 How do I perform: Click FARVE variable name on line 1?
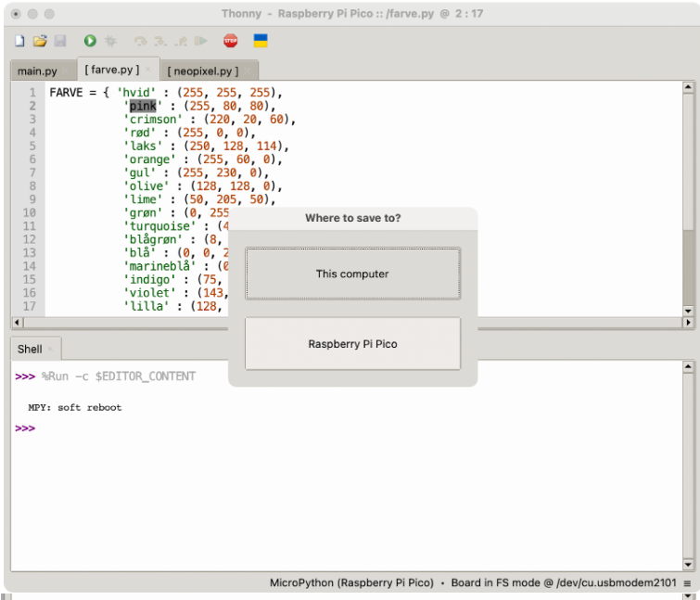point(66,93)
